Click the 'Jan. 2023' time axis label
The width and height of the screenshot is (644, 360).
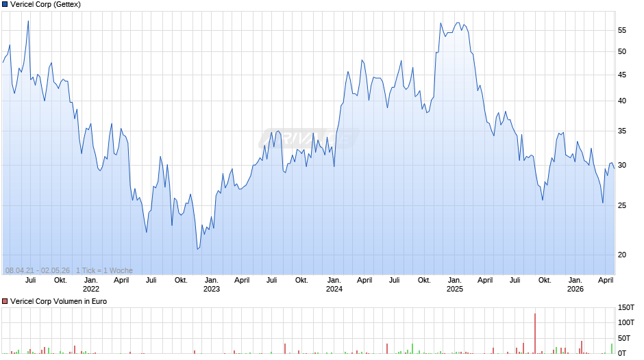[x=212, y=285]
